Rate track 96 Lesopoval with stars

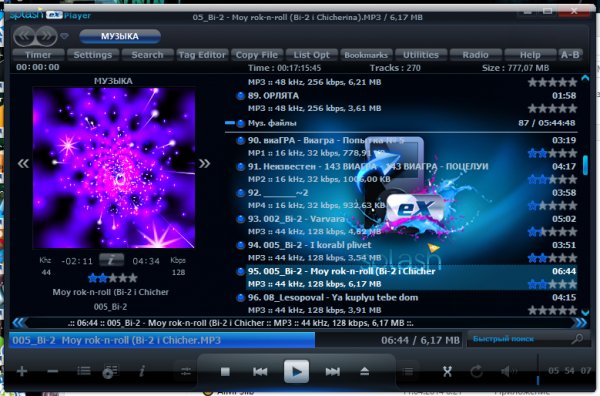click(553, 310)
